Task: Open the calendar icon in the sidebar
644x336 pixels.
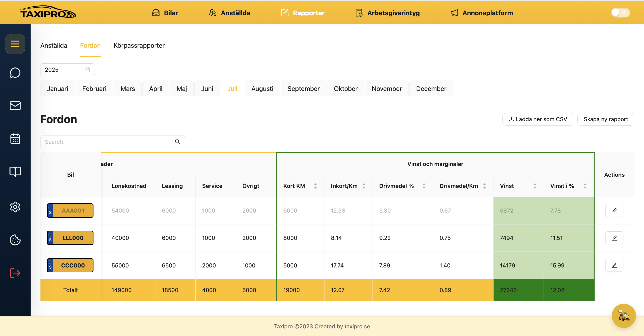Action: pyautogui.click(x=15, y=138)
